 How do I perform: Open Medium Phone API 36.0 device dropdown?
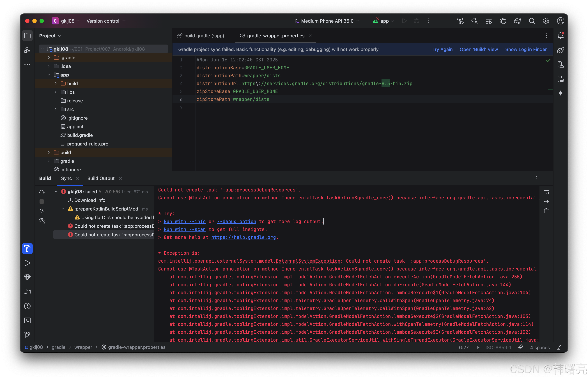[327, 21]
